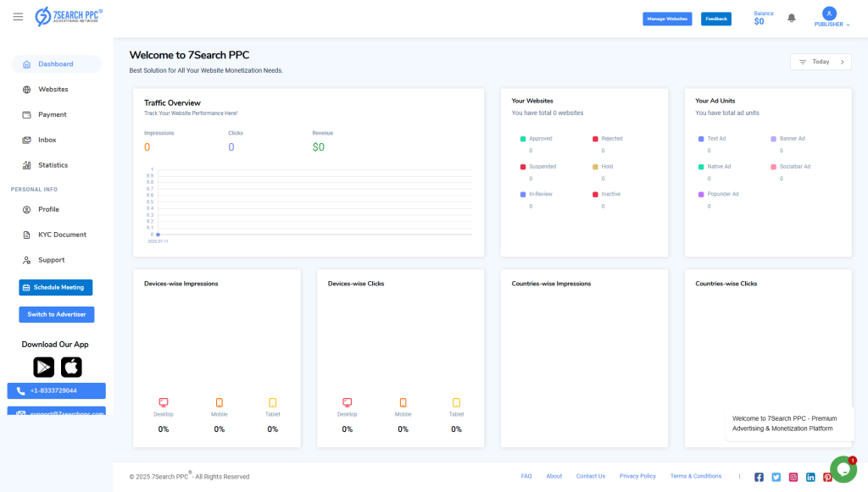Open KYC Document in sidebar

point(62,235)
